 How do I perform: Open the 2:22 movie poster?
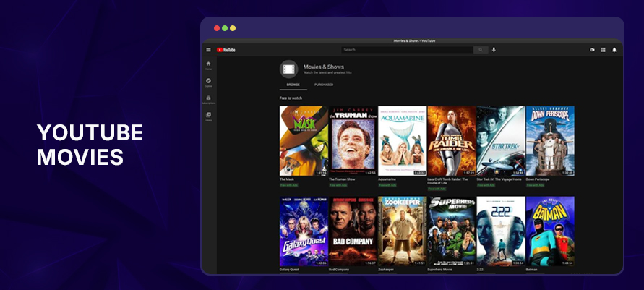point(501,231)
